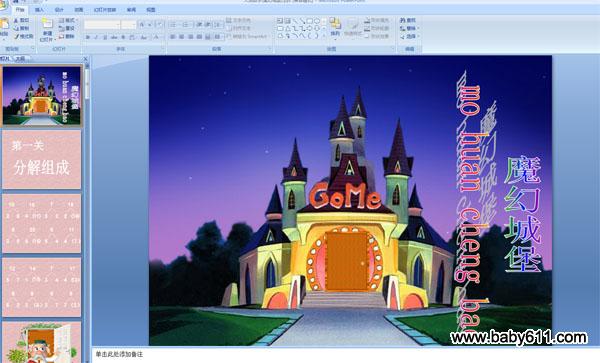Expand the slide Layout dropdown
The width and height of the screenshot is (600, 363).
(68, 20)
